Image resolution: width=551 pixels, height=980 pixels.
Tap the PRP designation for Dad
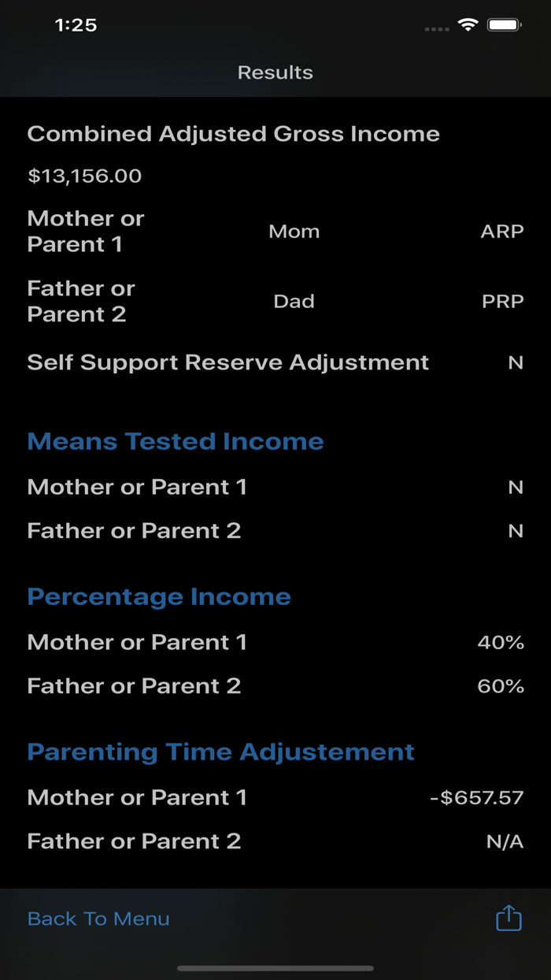click(502, 301)
